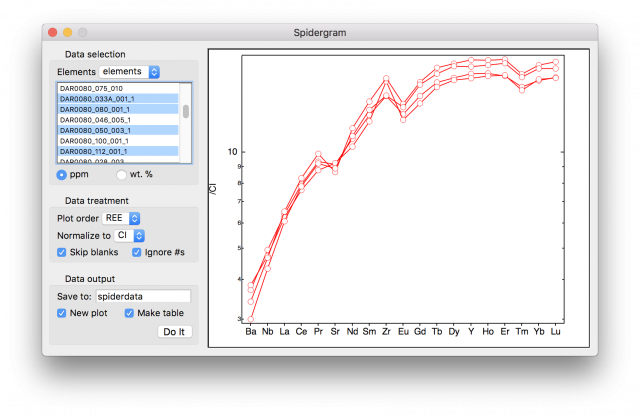
Task: Select the ppm radio button
Action: tap(61, 175)
